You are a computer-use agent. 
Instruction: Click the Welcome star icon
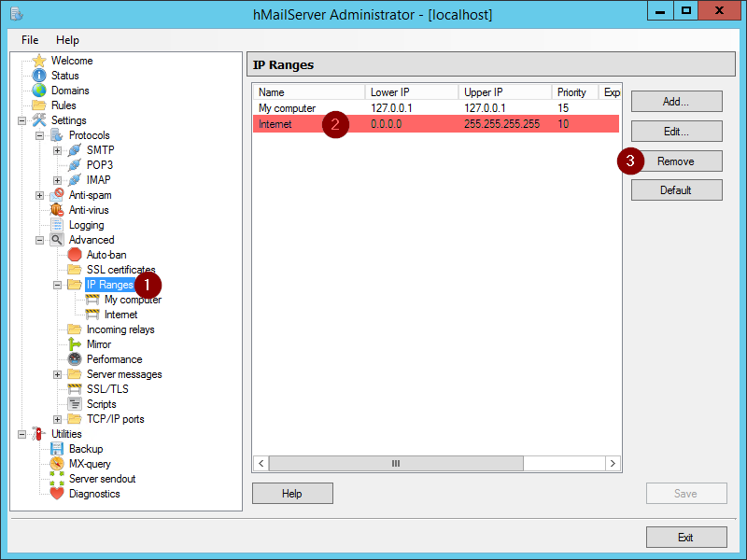tap(39, 61)
